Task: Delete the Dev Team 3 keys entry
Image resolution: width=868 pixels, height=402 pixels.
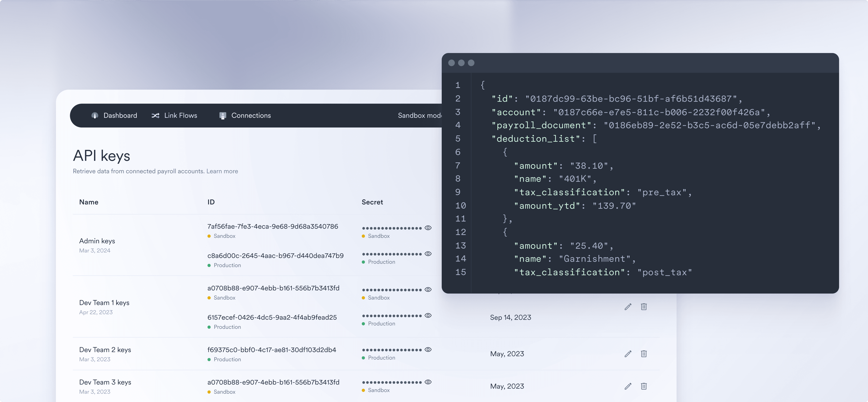Action: click(644, 386)
